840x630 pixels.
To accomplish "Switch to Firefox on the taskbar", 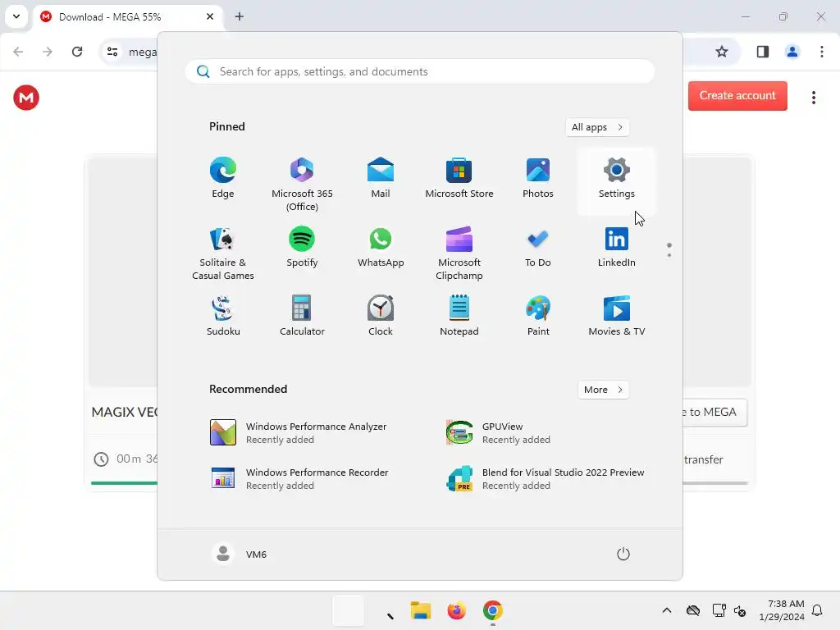I will coord(456,610).
